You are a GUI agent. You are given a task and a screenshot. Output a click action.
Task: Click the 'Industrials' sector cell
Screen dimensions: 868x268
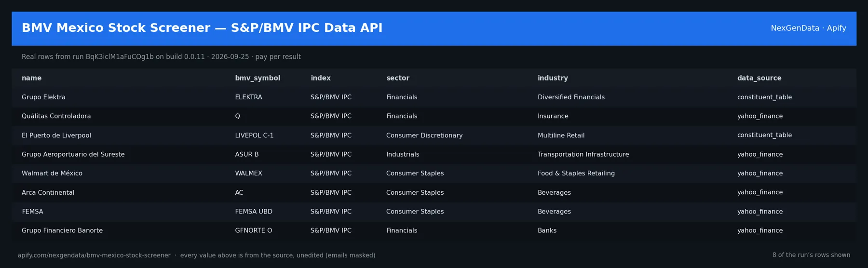(403, 154)
